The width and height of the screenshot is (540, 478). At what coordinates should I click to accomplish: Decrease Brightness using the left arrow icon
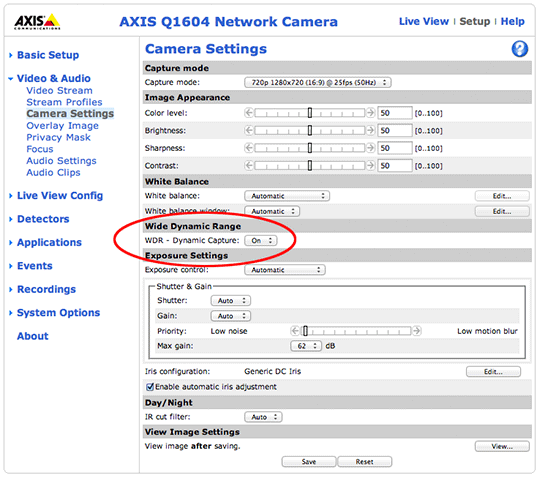click(249, 130)
